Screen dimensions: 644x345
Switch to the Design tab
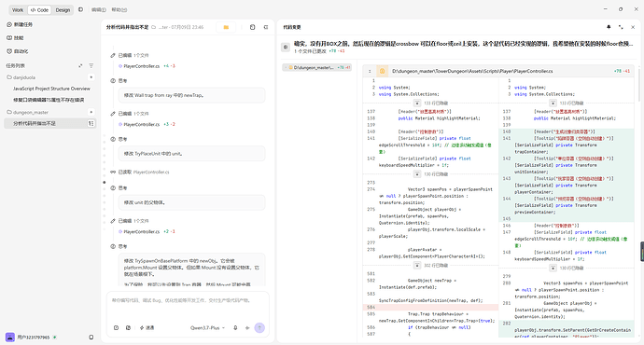click(x=63, y=10)
